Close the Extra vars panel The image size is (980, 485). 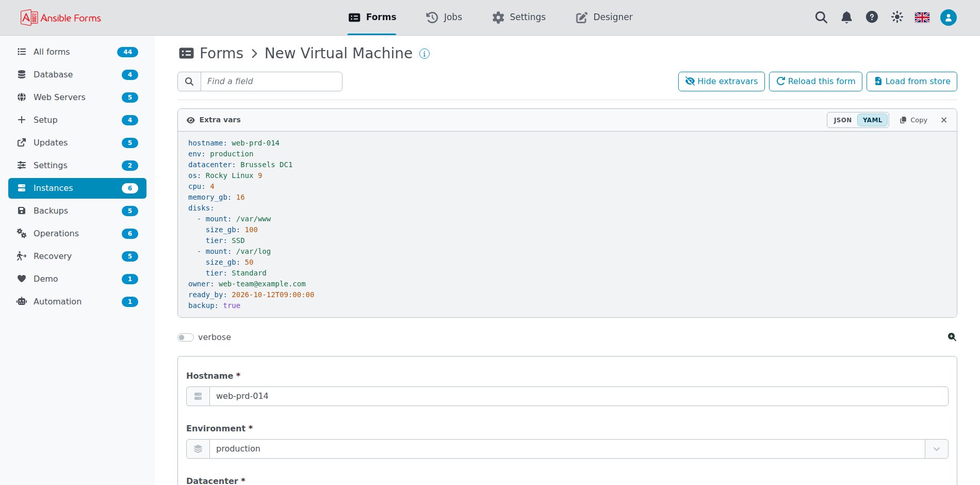coord(944,120)
